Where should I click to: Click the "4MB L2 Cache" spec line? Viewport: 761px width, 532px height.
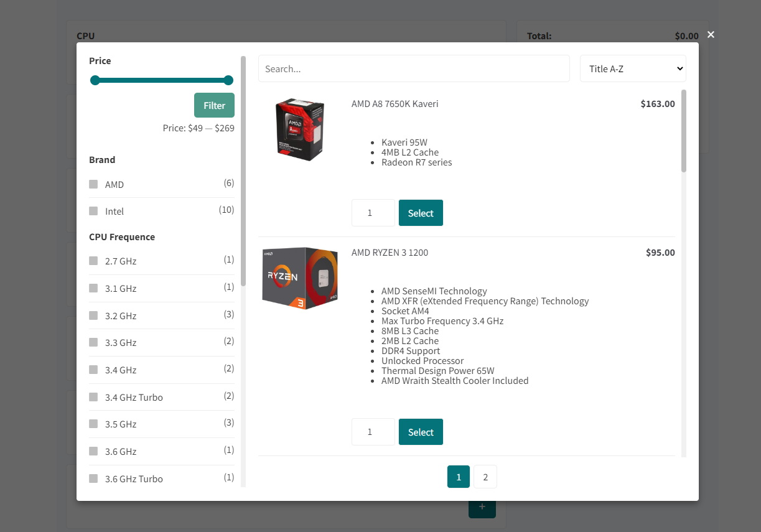point(410,152)
